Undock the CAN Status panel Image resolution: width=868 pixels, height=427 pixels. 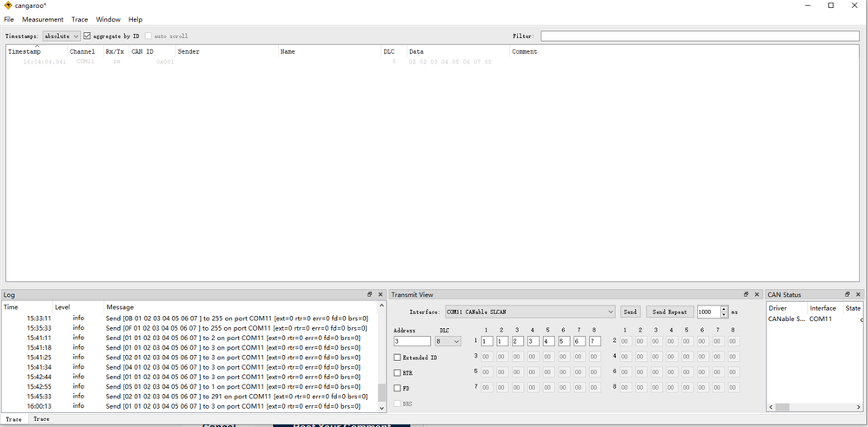click(x=847, y=294)
